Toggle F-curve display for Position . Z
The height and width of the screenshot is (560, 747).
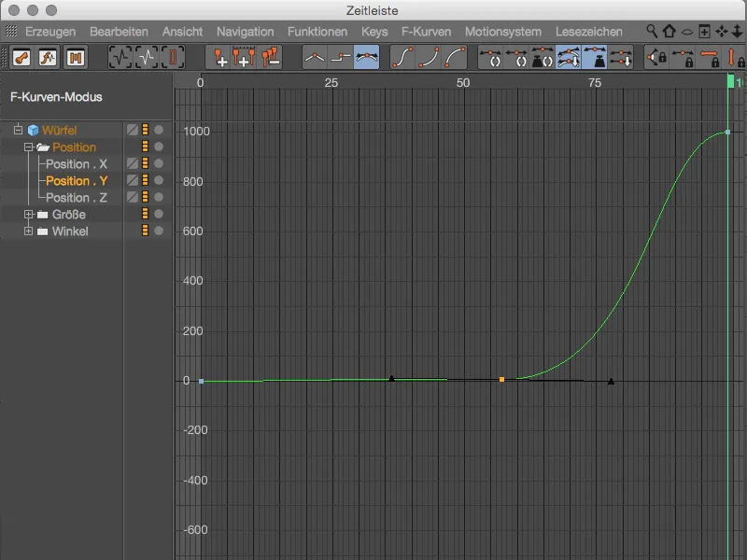pos(133,197)
